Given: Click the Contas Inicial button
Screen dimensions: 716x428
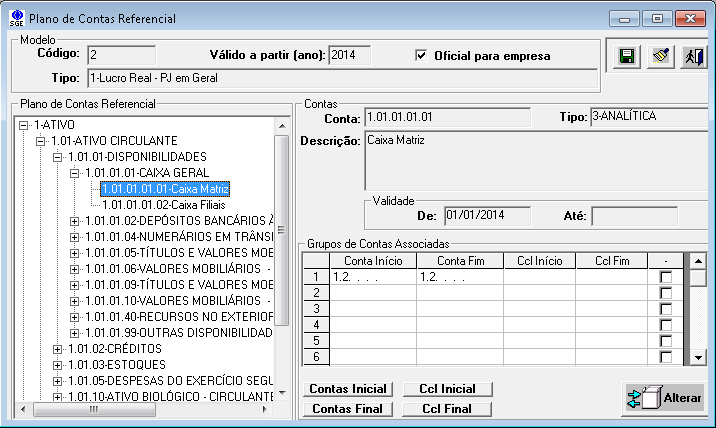Looking at the screenshot, I should click(349, 389).
